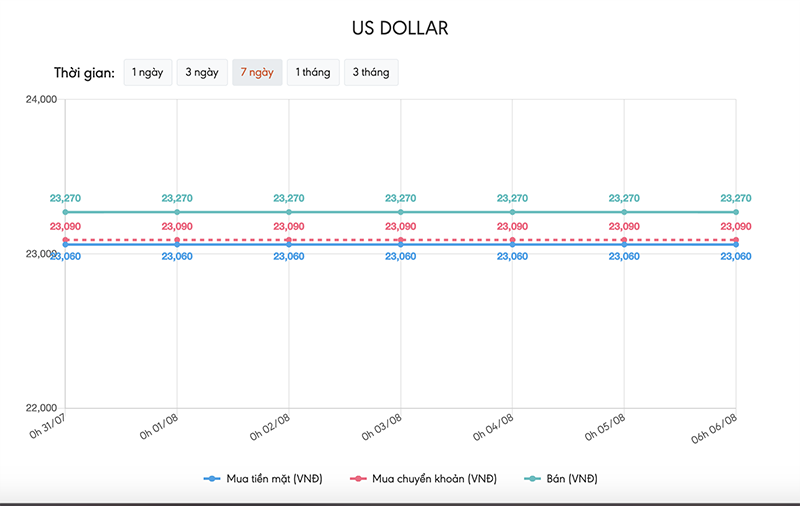Select the teal Bán data point at 0h 05/08

pyautogui.click(x=624, y=212)
